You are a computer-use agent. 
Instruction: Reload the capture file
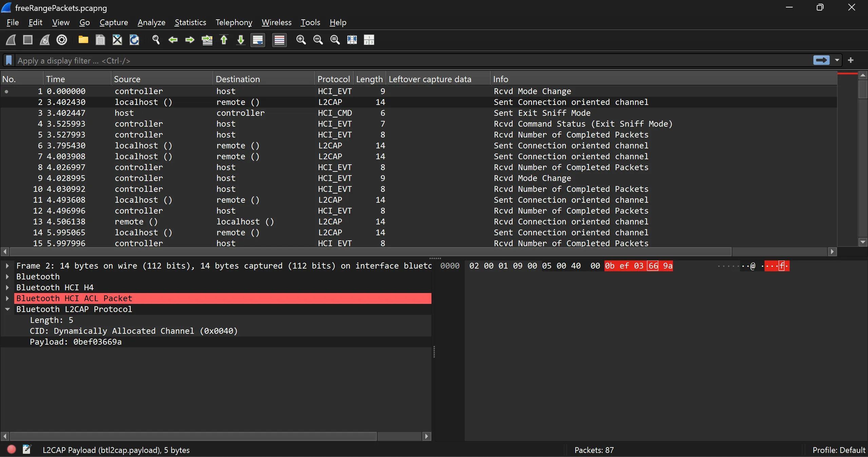[134, 40]
